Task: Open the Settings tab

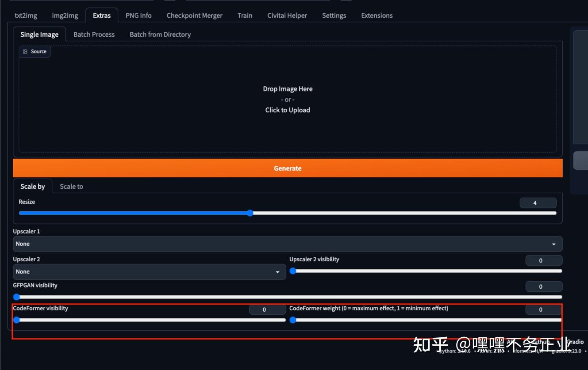Action: click(x=334, y=15)
